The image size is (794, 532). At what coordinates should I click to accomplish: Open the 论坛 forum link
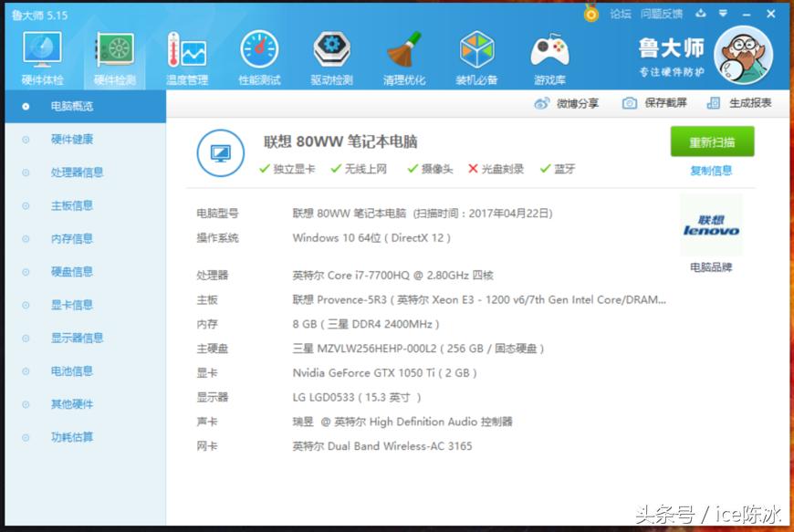[621, 14]
